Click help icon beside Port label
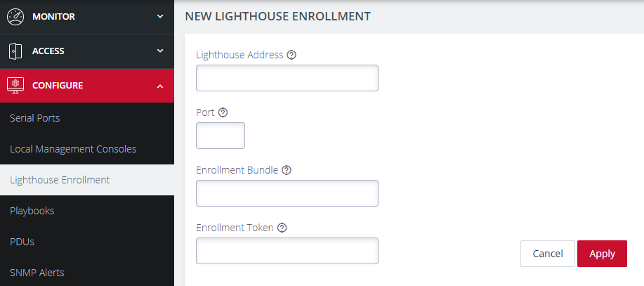The width and height of the screenshot is (644, 286). point(223,112)
